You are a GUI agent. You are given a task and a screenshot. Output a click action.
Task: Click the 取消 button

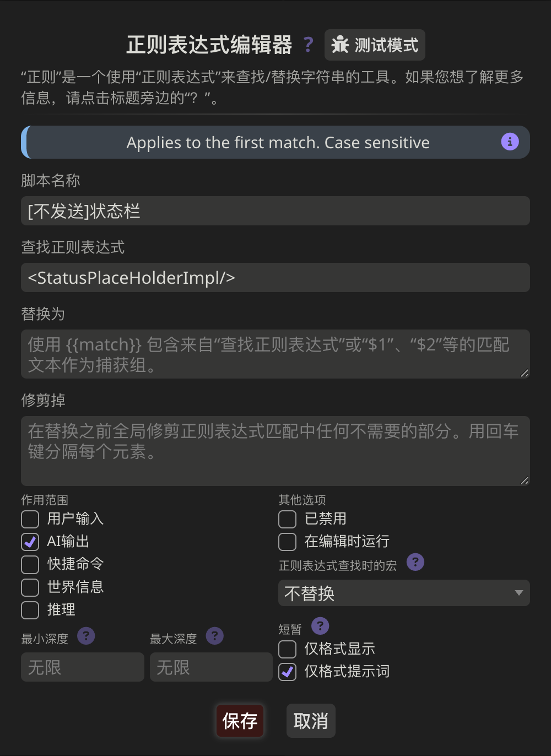(311, 721)
